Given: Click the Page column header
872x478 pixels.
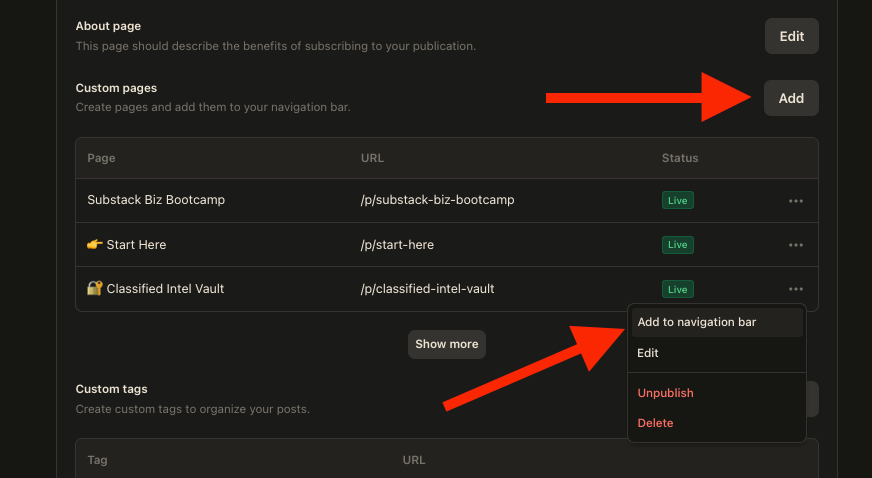Looking at the screenshot, I should coord(101,158).
